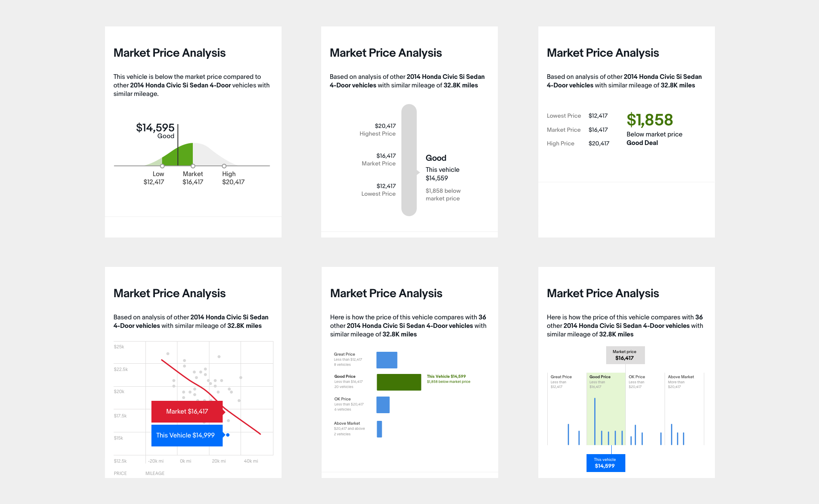Click the highlighted green Good Price column in the histogram
The width and height of the screenshot is (819, 504).
pos(606,409)
